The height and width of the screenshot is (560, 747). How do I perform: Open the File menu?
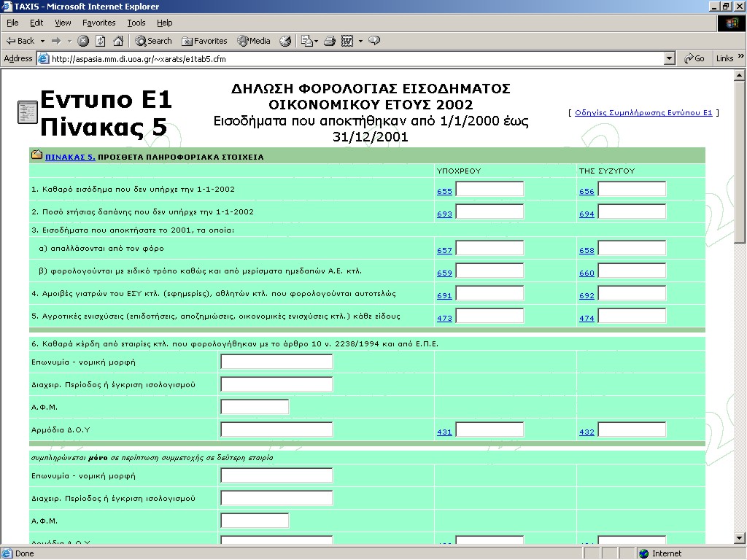(12, 23)
